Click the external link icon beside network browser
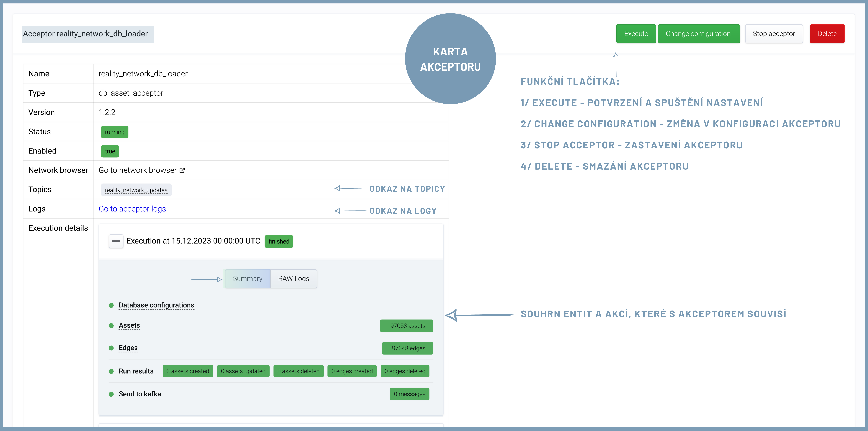 [182, 170]
